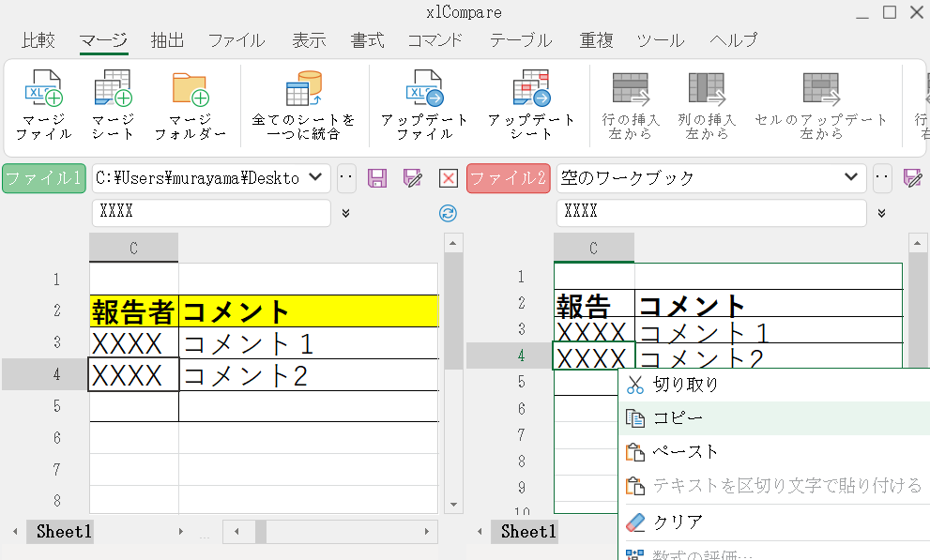Click the green ファイル1 button

point(44,178)
